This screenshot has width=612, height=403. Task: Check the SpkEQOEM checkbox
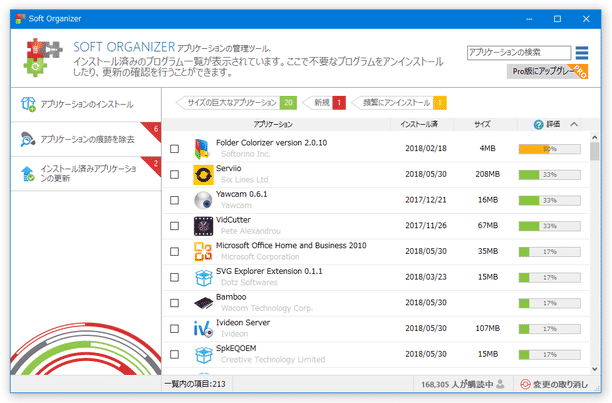click(x=174, y=355)
